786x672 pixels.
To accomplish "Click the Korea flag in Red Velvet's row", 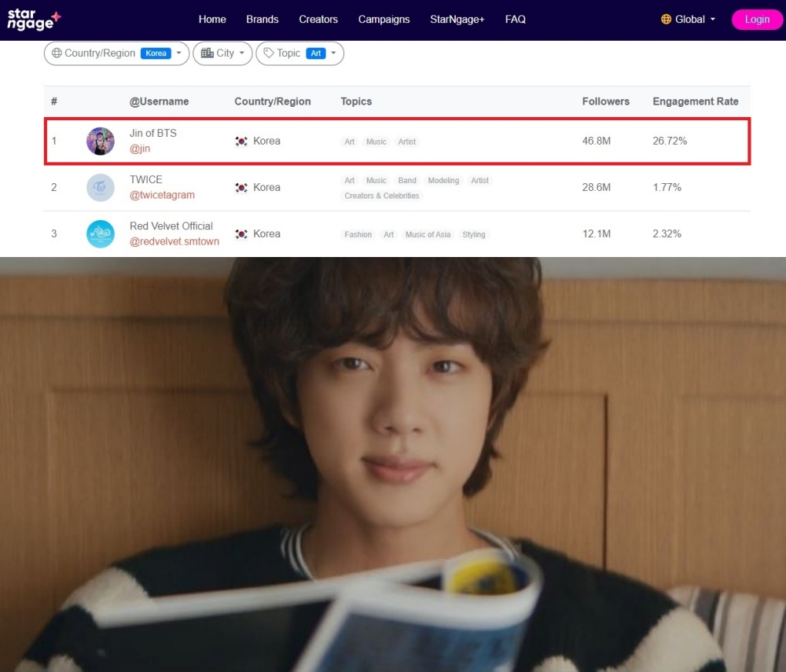I will click(x=241, y=234).
